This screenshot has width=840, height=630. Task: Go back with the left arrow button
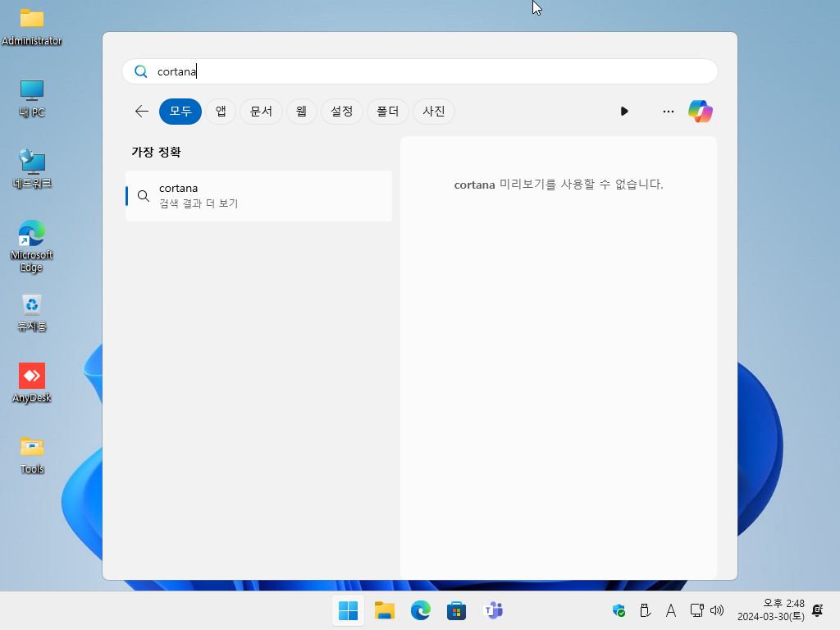click(x=141, y=112)
